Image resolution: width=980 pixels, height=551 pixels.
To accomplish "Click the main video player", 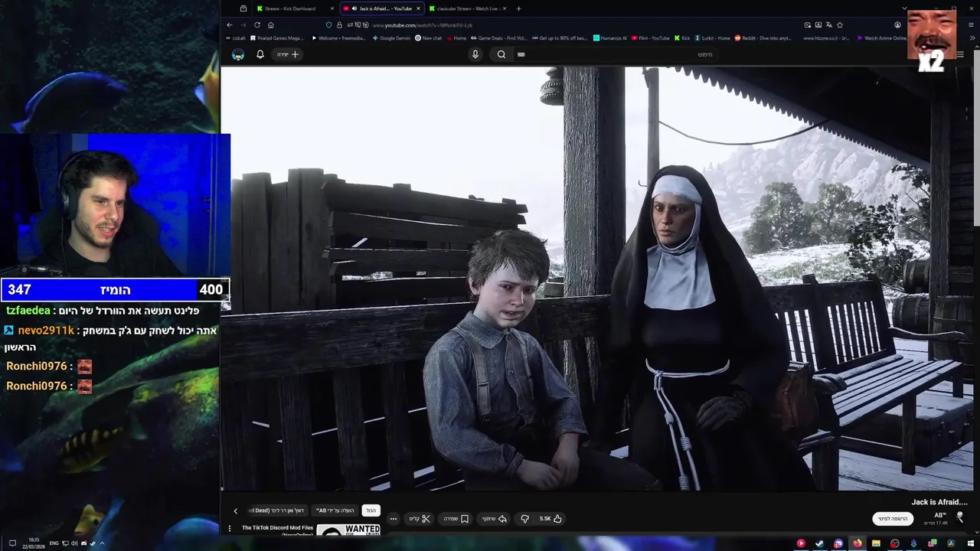I will click(597, 279).
